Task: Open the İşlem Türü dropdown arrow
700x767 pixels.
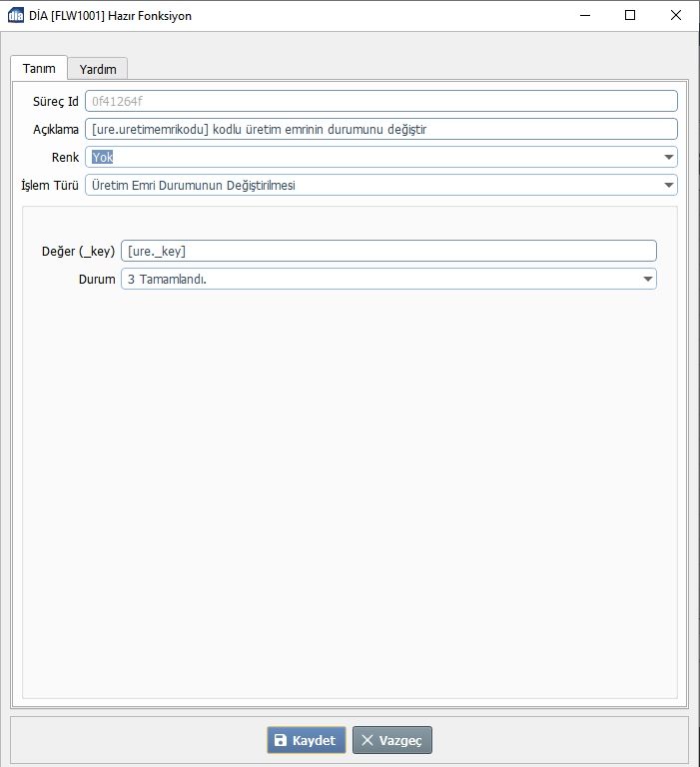Action: (x=667, y=185)
